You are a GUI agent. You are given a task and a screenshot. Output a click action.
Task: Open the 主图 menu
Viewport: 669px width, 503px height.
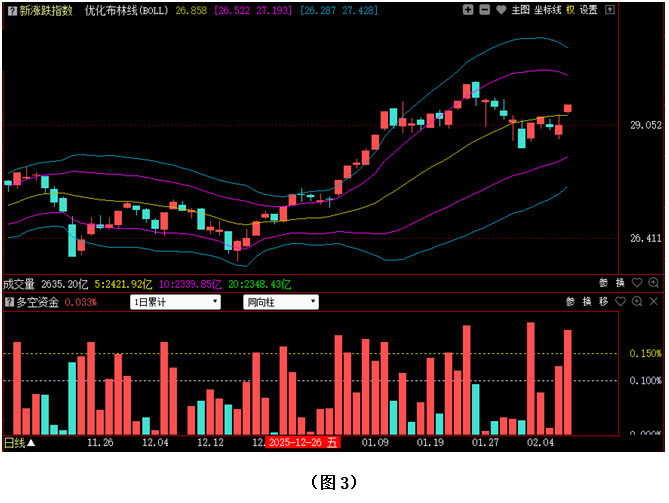[520, 10]
